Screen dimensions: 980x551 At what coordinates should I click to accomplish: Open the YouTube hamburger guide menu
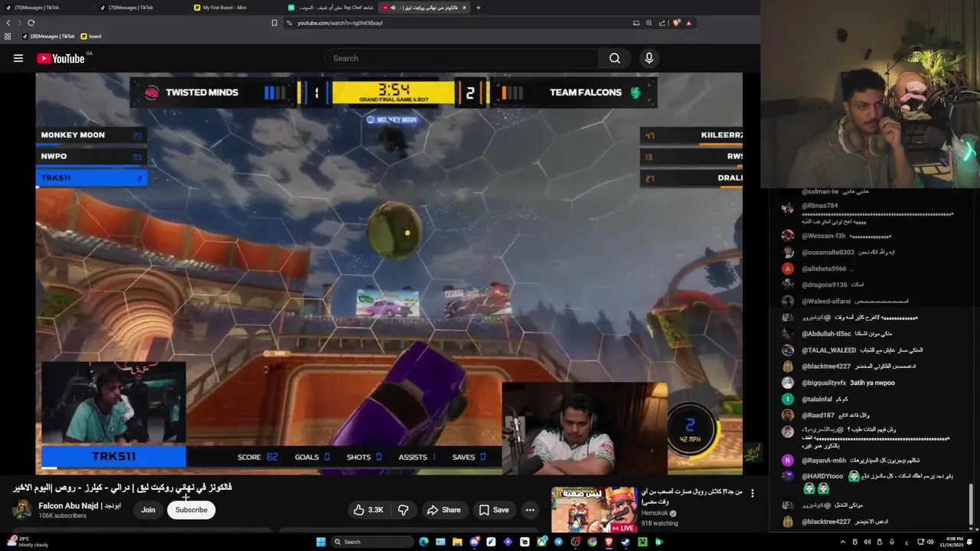click(18, 58)
